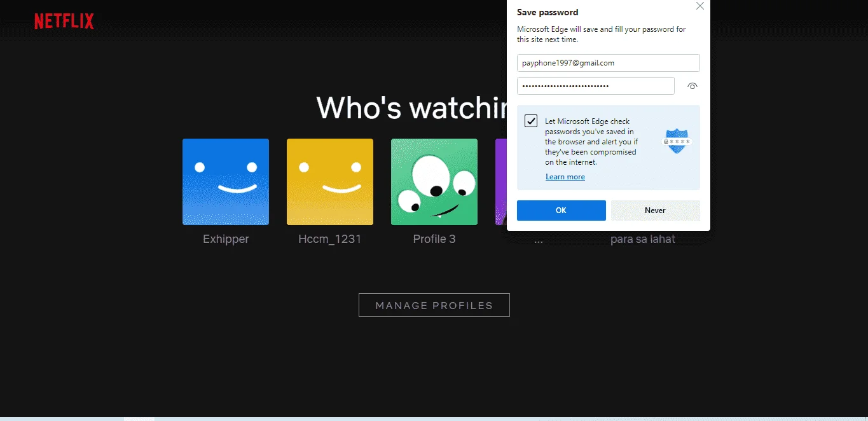Click the Netflix logo
The height and width of the screenshot is (421, 868).
point(64,22)
